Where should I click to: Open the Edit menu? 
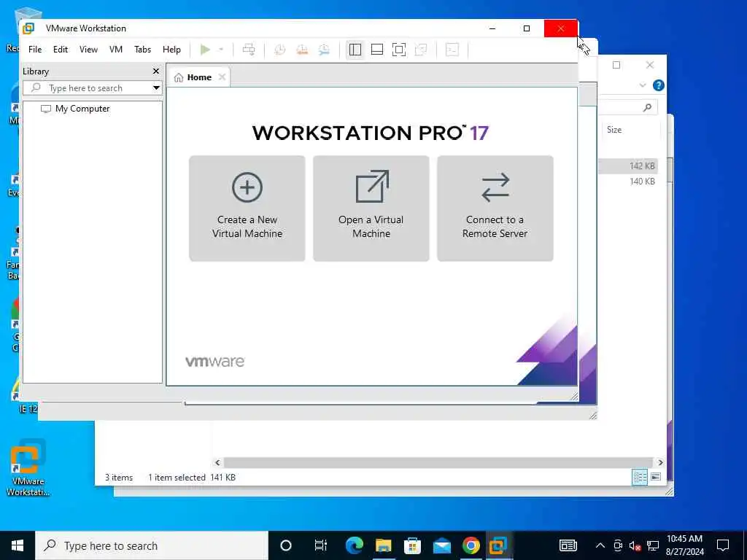(x=61, y=50)
